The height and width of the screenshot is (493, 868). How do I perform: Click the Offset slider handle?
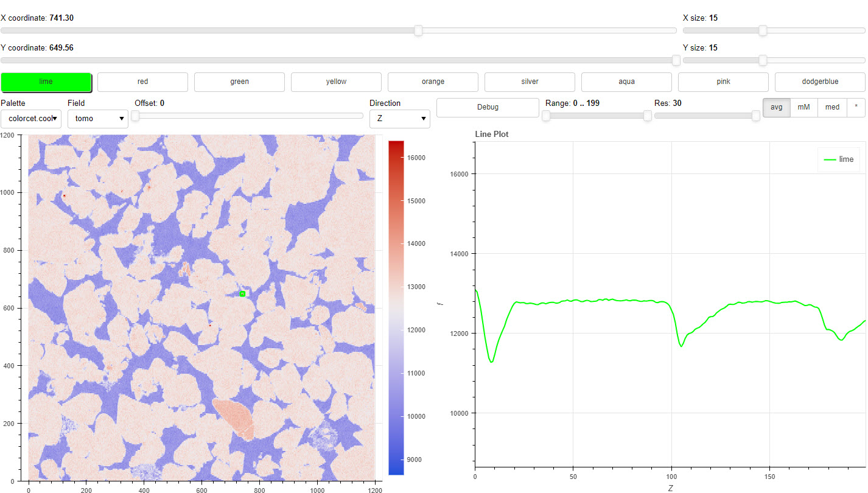point(135,116)
